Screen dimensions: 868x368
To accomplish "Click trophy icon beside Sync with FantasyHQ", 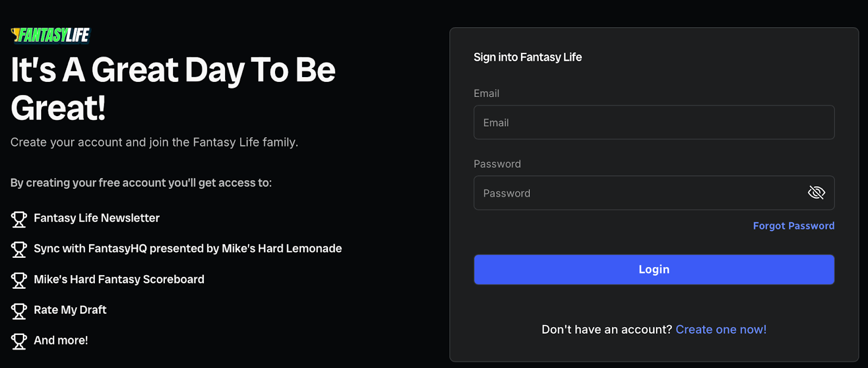I will pos(19,249).
